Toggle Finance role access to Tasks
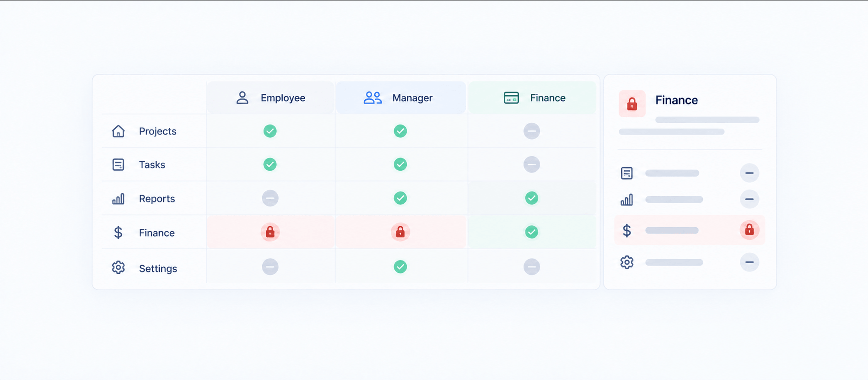Screen dimensions: 868x380 532,164
